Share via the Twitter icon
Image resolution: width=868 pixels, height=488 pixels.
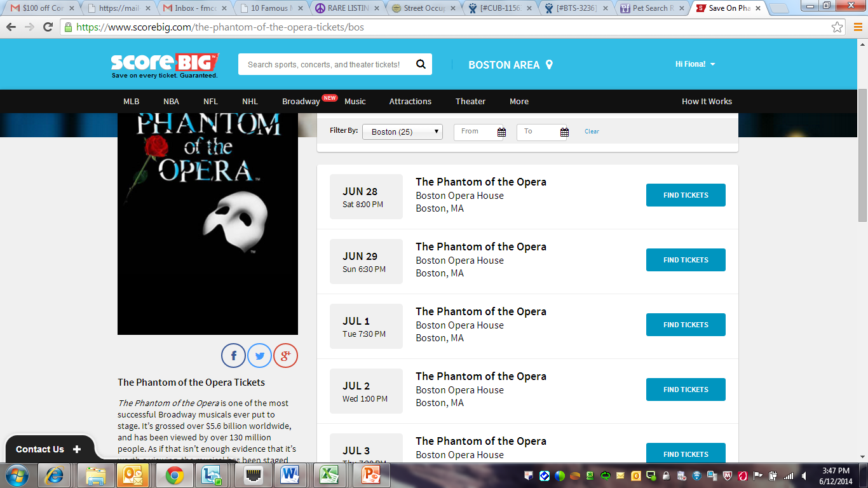click(x=259, y=356)
